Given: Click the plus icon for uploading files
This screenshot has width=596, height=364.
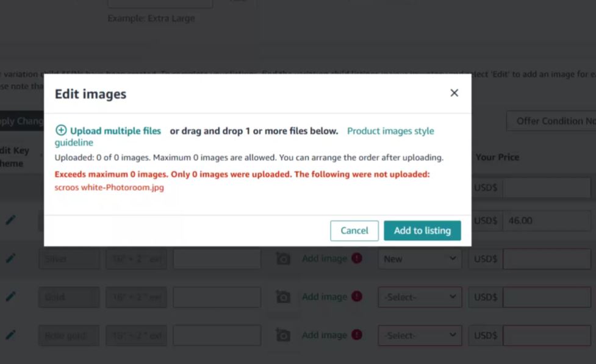Looking at the screenshot, I should [x=61, y=130].
